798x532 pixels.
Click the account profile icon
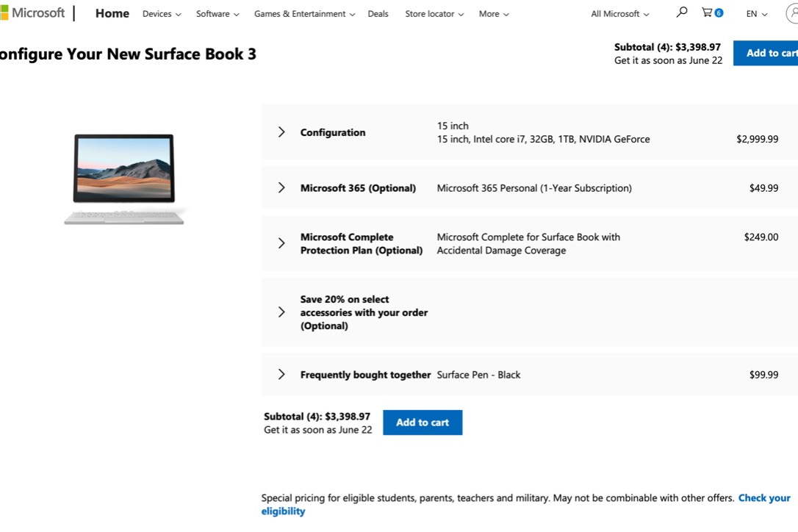pyautogui.click(x=792, y=14)
